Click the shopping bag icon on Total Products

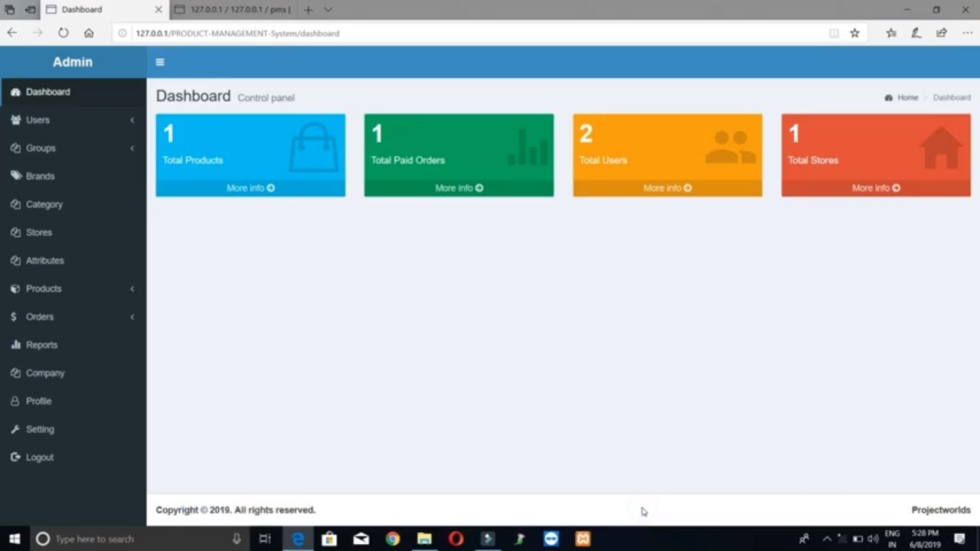coord(312,147)
